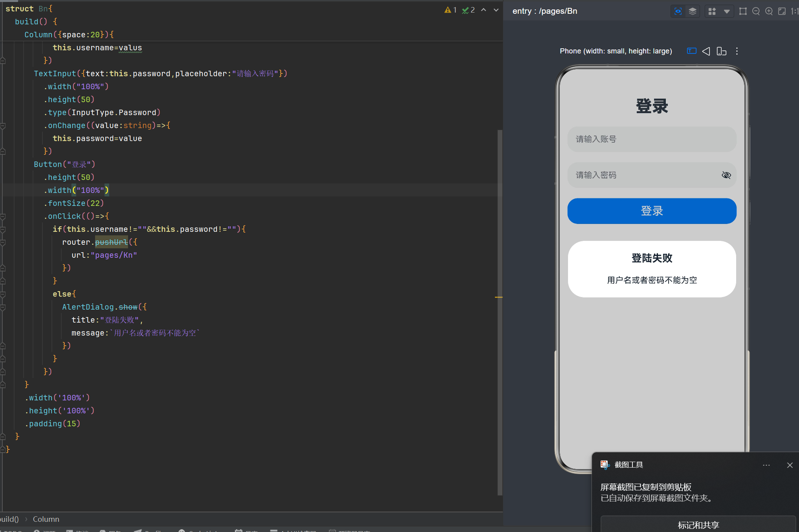Screen dimensions: 799x532
Task: Click the dialog message 用户名或者密码不能为空
Action: (x=652, y=280)
